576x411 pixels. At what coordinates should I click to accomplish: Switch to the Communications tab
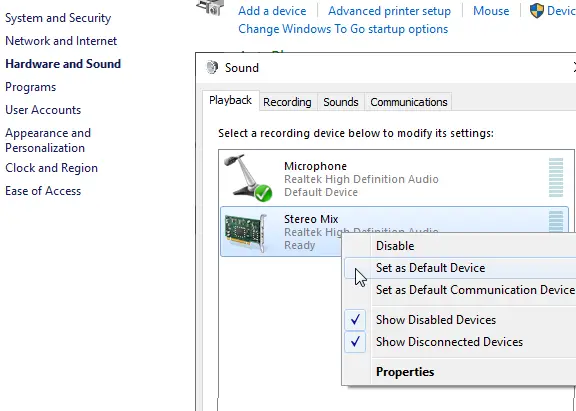408,102
